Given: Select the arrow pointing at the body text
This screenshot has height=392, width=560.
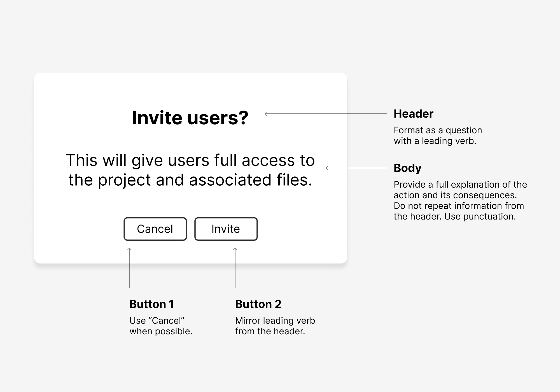Looking at the screenshot, I should tap(356, 168).
